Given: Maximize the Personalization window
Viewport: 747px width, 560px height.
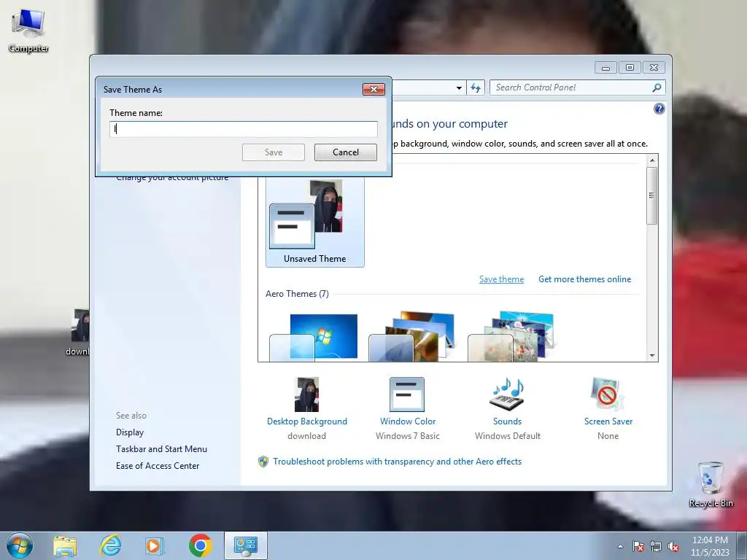Looking at the screenshot, I should [x=630, y=68].
